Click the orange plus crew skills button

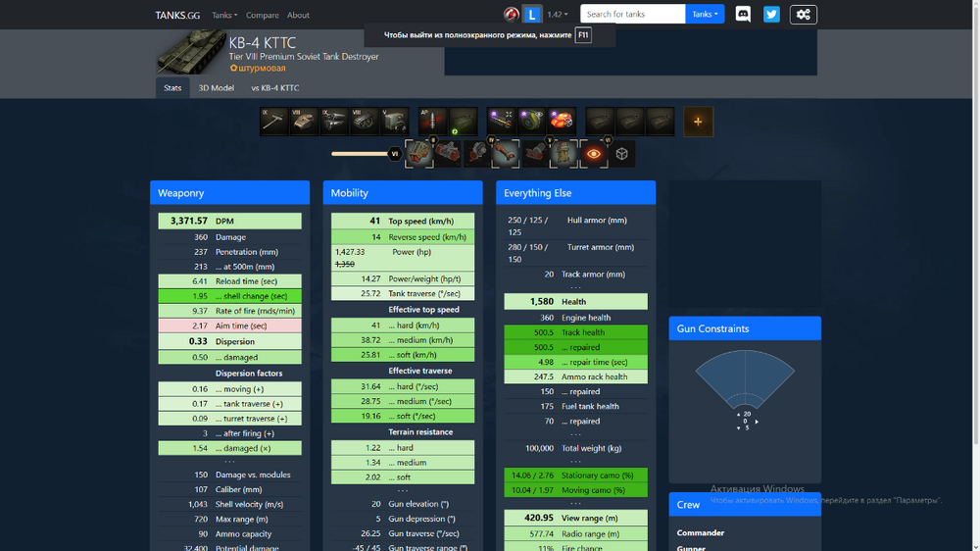click(698, 122)
